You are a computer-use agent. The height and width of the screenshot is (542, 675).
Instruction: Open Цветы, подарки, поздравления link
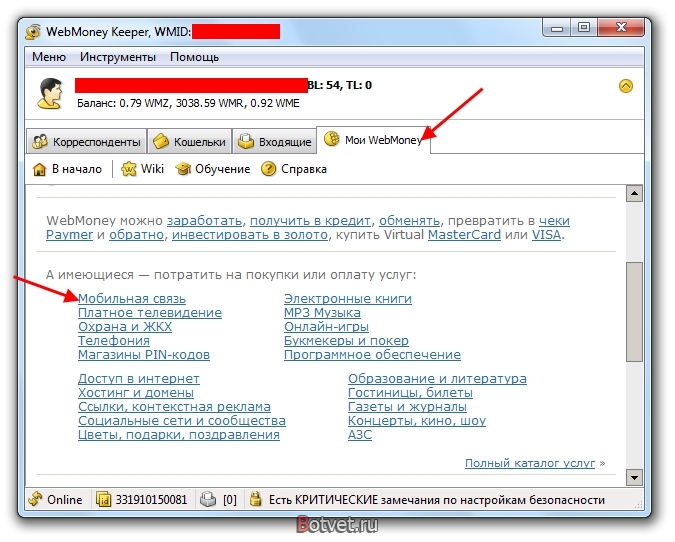(179, 435)
